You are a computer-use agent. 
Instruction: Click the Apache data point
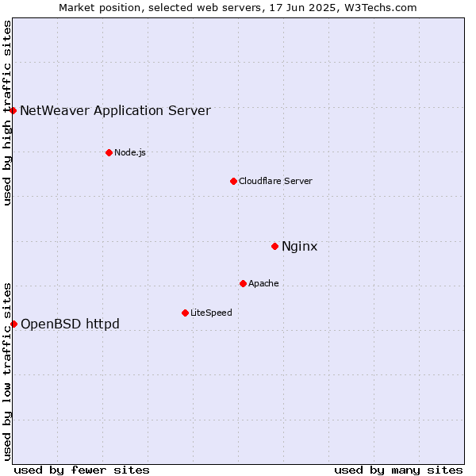click(x=243, y=283)
